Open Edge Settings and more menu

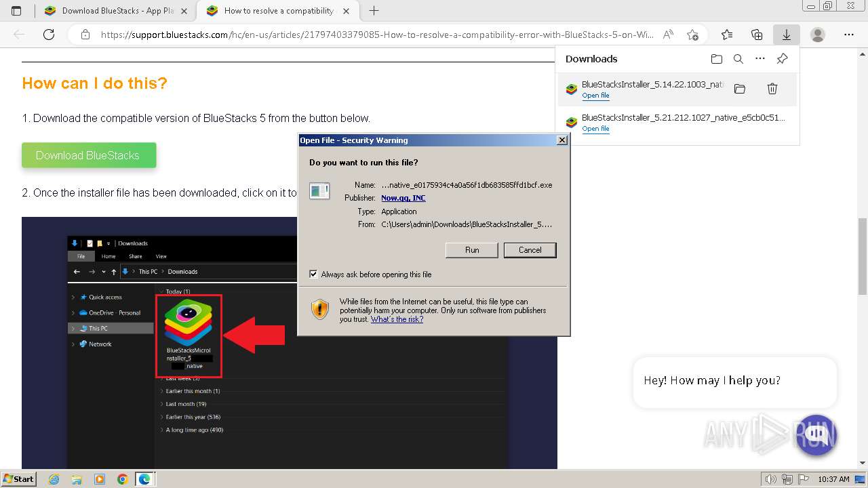pyautogui.click(x=848, y=35)
